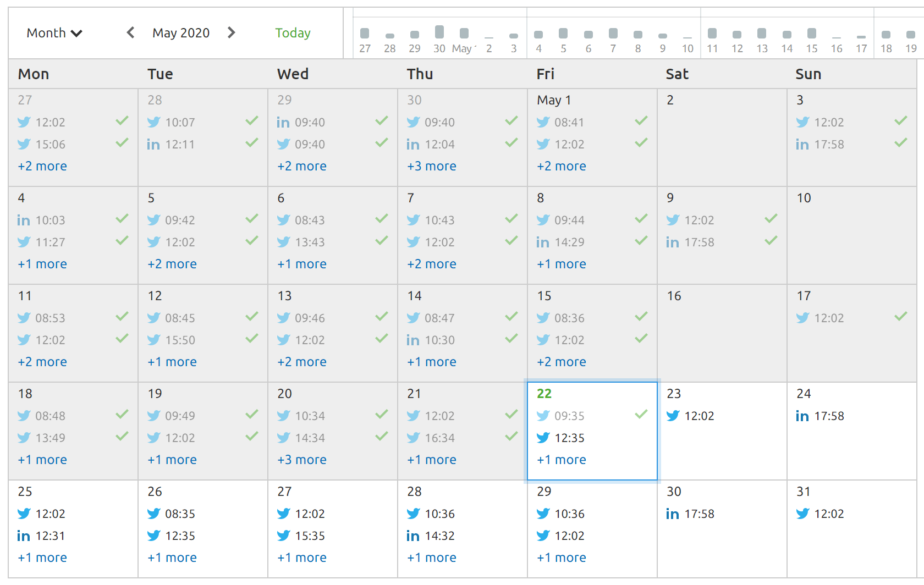The height and width of the screenshot is (585, 924).
Task: Select day 7 bar in timeline strip
Action: coord(613,34)
